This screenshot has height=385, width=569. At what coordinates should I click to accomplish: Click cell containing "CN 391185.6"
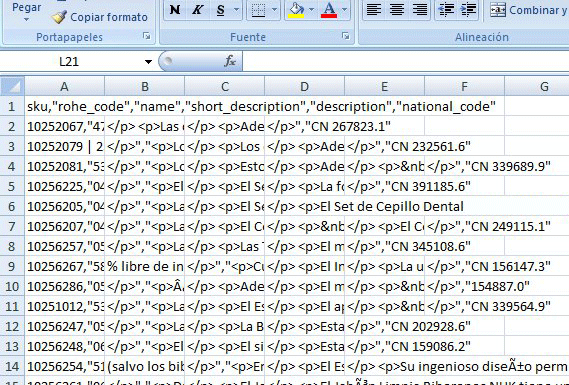(x=384, y=186)
